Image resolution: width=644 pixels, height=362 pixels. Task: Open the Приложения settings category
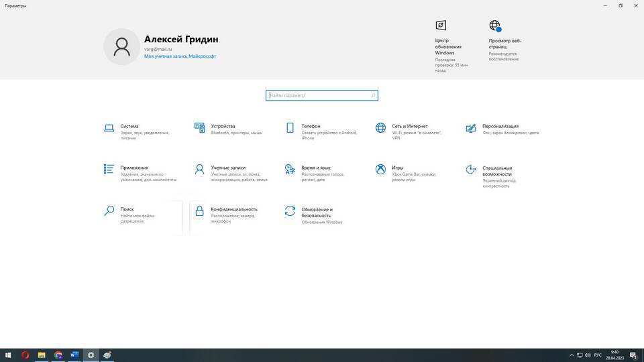[134, 168]
